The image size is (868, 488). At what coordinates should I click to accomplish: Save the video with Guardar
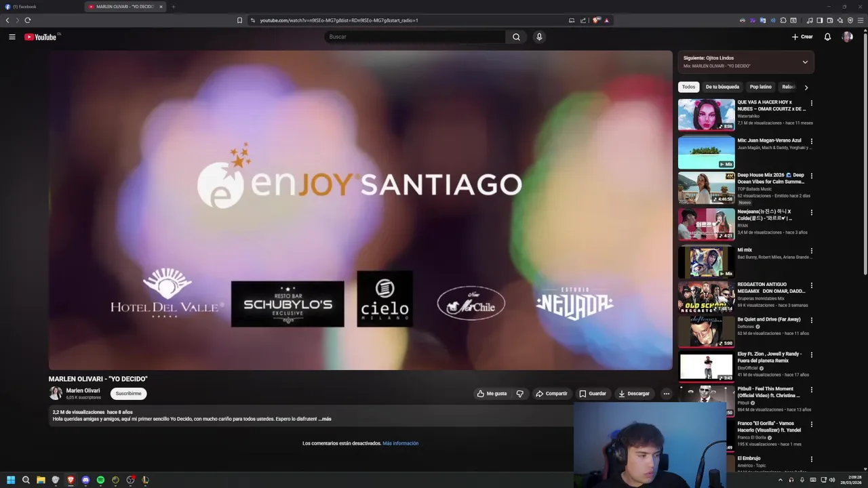click(x=593, y=393)
